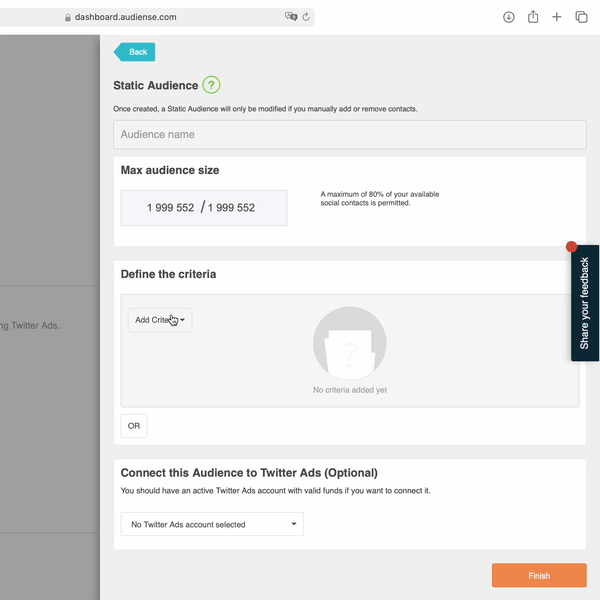Open the Static Audience help question icon
This screenshot has height=600, width=600.
point(211,85)
